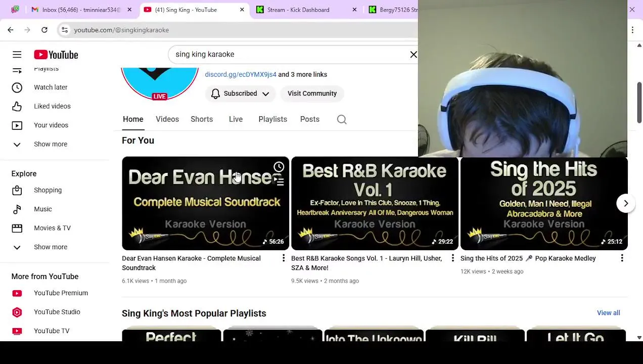The width and height of the screenshot is (643, 364).
Task: Open the Kill Bill playlist thumbnail
Action: tap(475, 336)
